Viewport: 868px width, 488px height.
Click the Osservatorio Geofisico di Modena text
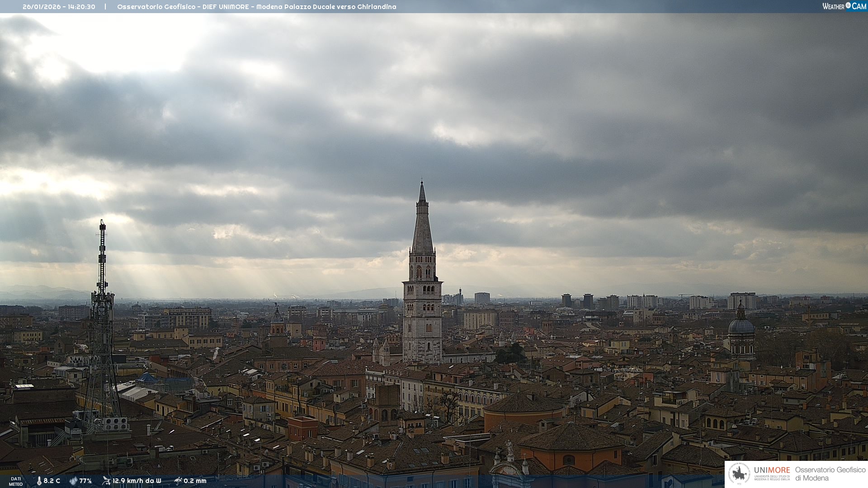tap(830, 474)
